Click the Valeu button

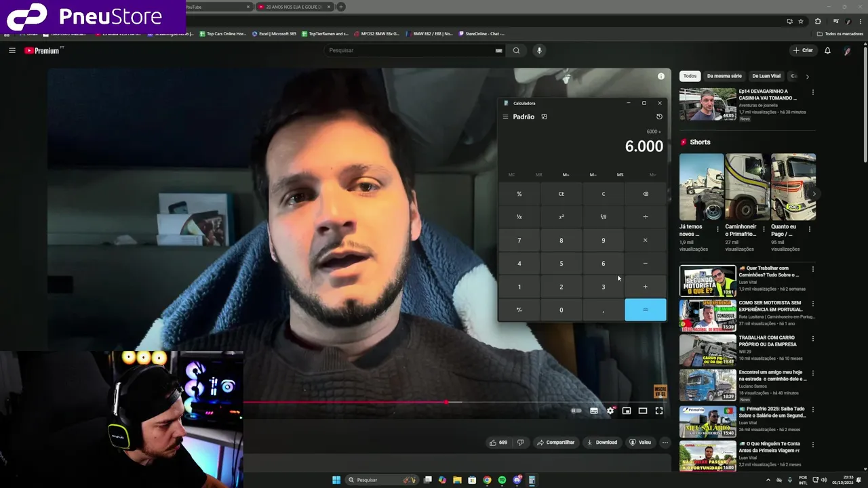point(640,443)
